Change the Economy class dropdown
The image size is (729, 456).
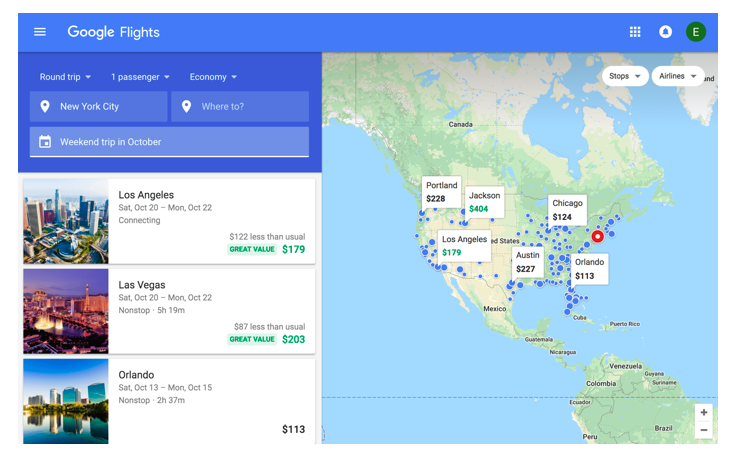pos(213,77)
